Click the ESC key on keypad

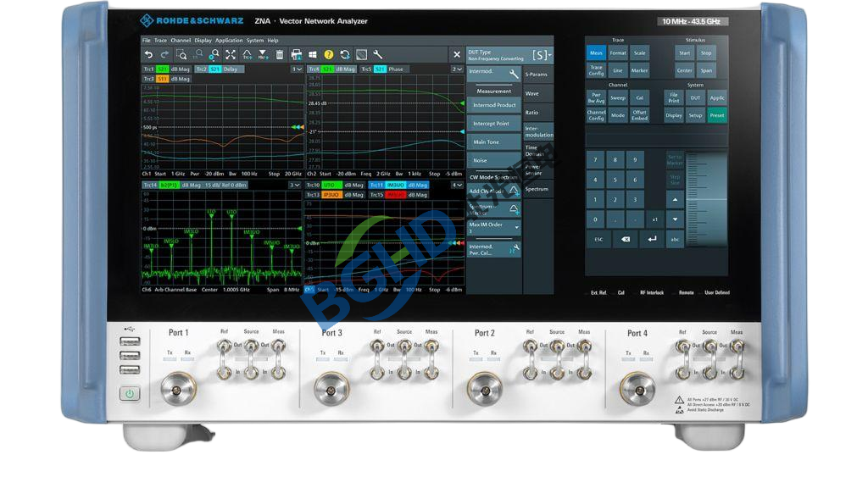pos(598,240)
